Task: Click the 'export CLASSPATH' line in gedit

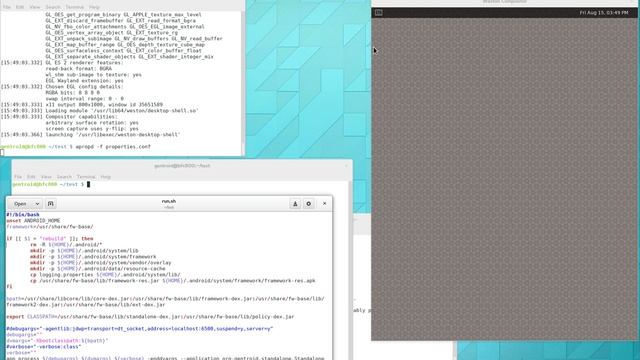Action: click(150, 317)
